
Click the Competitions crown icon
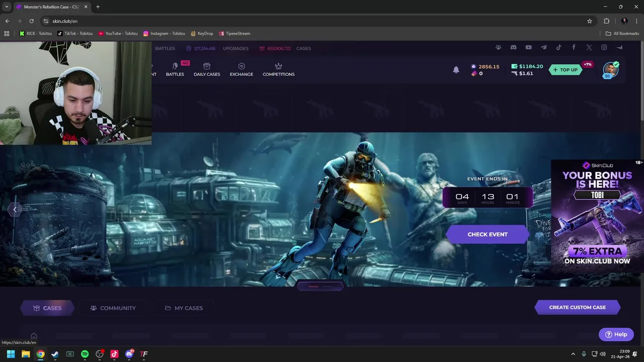click(278, 66)
